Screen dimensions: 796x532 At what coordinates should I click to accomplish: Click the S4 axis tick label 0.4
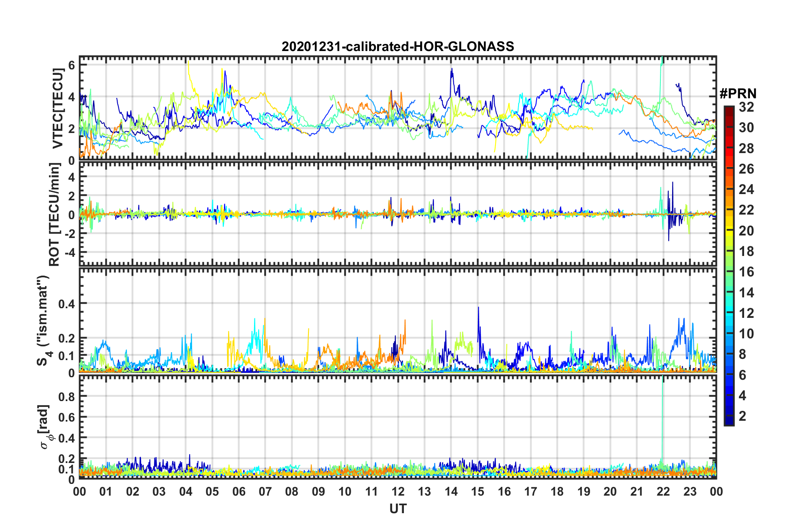tap(67, 303)
